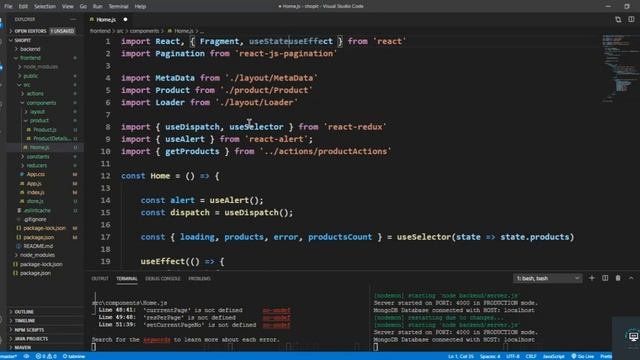Open ProductDetails file in the explorer

(x=52, y=138)
